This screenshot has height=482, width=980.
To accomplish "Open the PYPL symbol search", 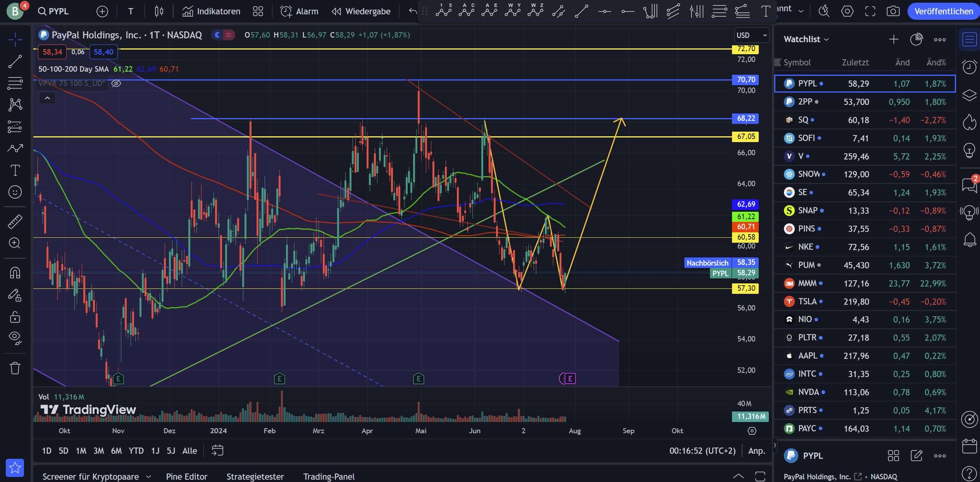I will 53,11.
